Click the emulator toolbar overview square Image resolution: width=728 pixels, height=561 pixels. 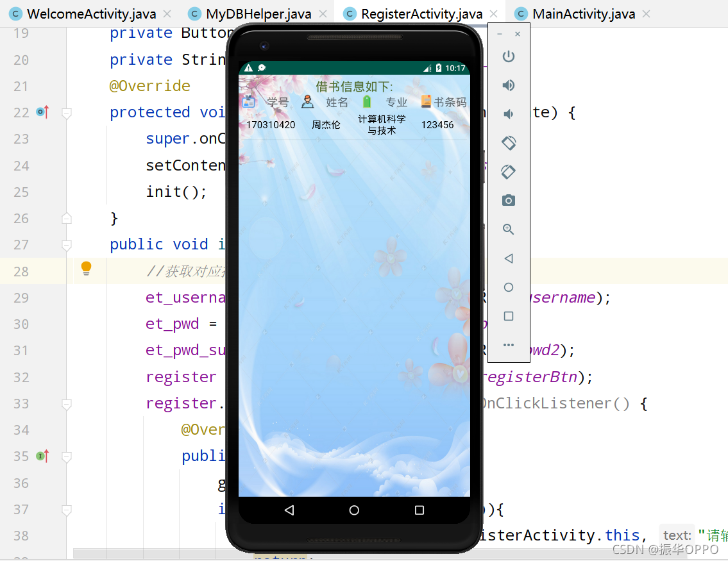[x=509, y=316]
